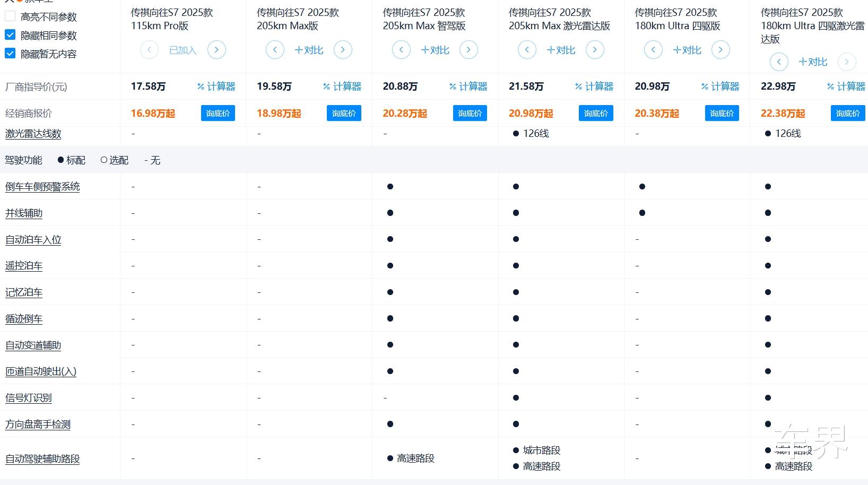Open the 自动变道辅助 parameter link
Viewport: 868px width, 485px height.
[33, 345]
